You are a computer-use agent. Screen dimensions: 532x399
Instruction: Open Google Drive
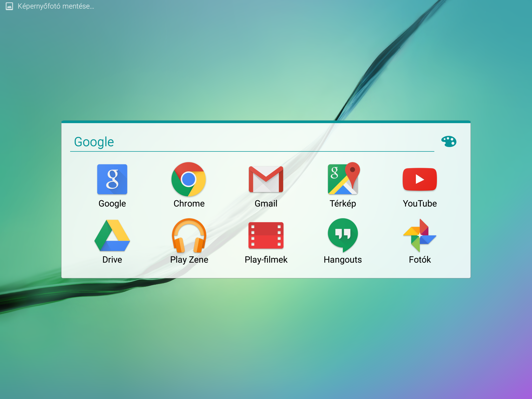coord(112,235)
